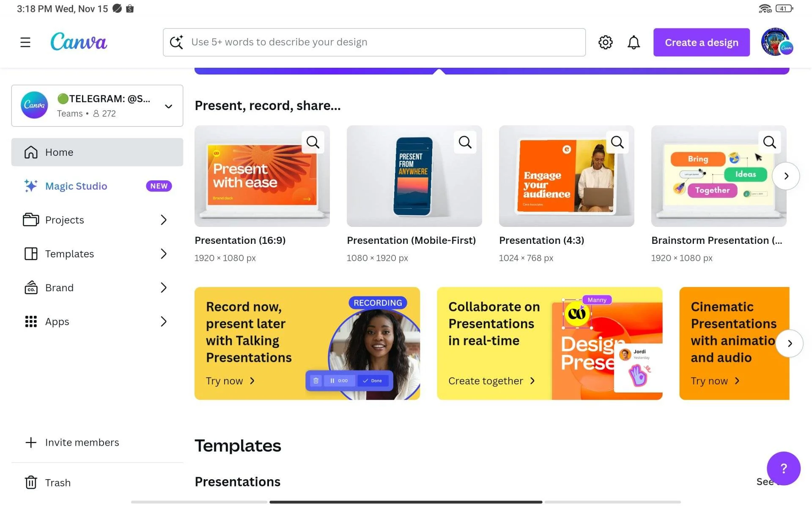Image resolution: width=812 pixels, height=508 pixels.
Task: Click 'Teams • 272' member count
Action: (86, 113)
